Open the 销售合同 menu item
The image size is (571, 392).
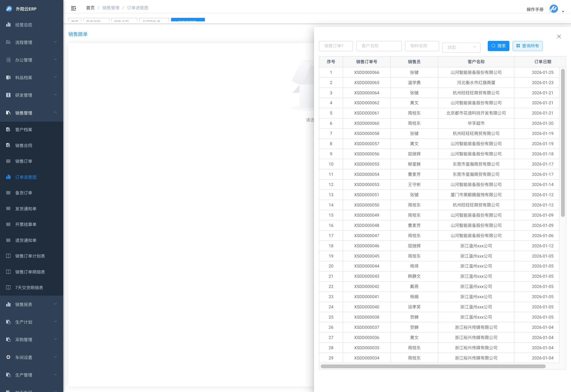click(24, 145)
